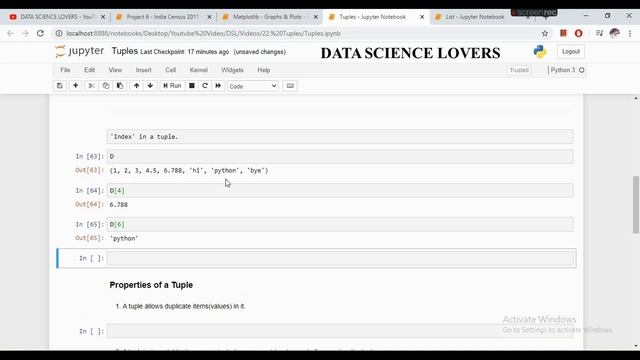Click the Logout button
The image size is (640, 360).
(x=571, y=52)
